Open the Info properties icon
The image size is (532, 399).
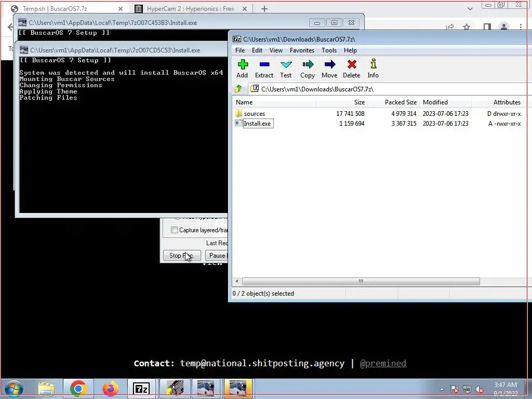click(x=373, y=69)
